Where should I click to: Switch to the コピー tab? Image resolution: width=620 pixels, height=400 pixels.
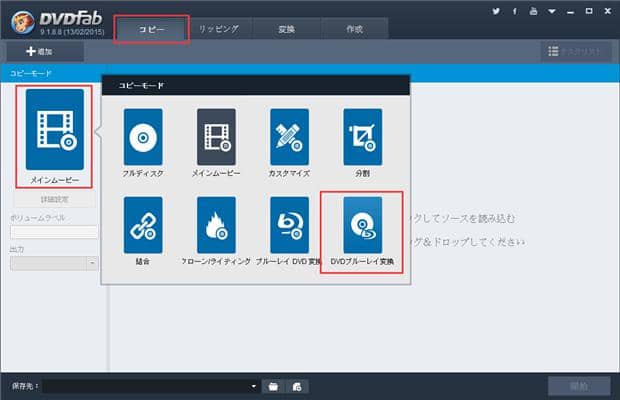click(151, 29)
